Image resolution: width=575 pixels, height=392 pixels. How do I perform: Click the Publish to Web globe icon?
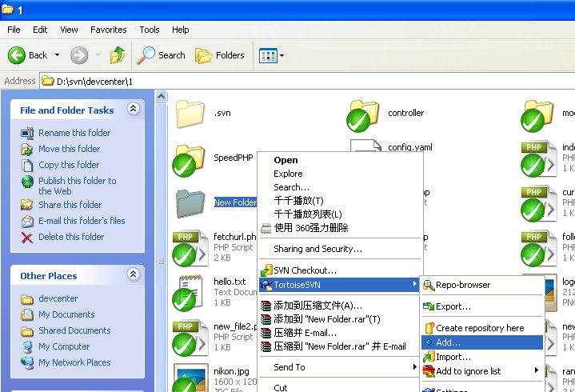coord(27,182)
